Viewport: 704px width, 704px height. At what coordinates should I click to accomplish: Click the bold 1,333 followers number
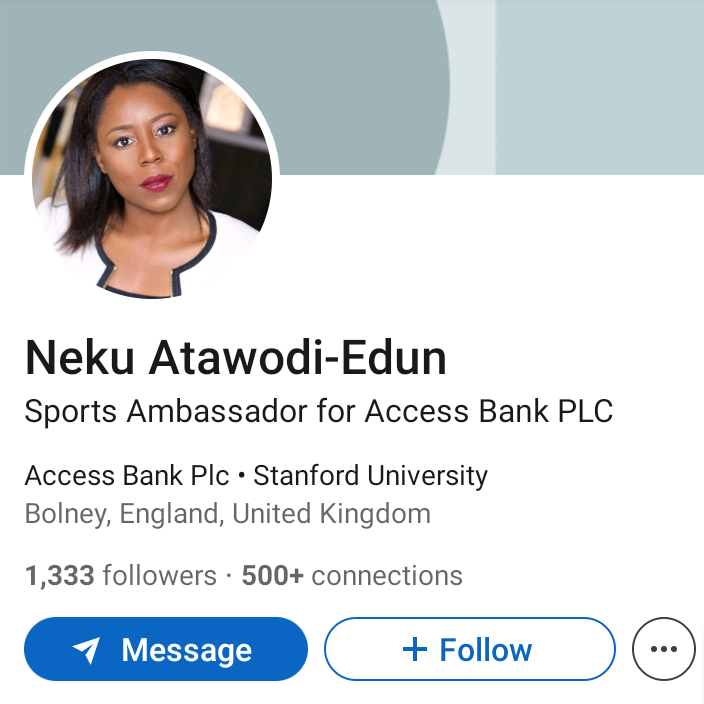tap(60, 576)
